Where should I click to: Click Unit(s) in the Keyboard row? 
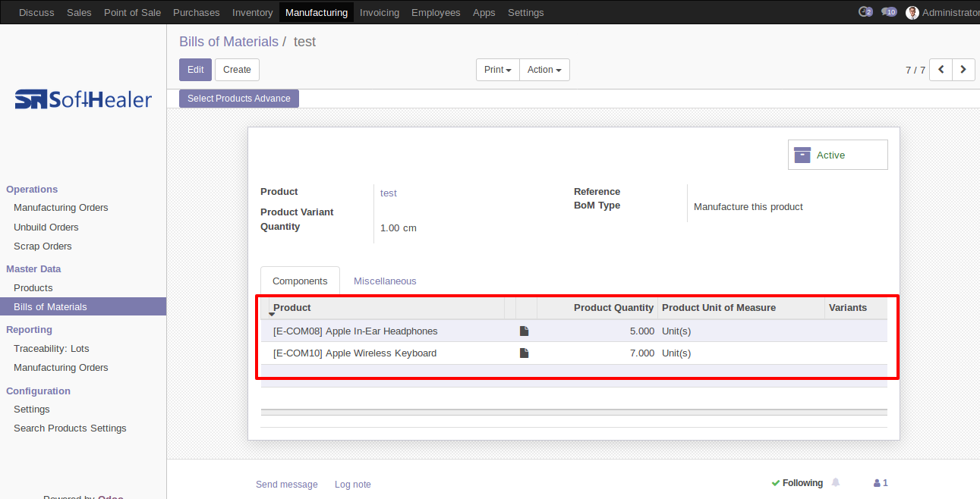coord(676,353)
